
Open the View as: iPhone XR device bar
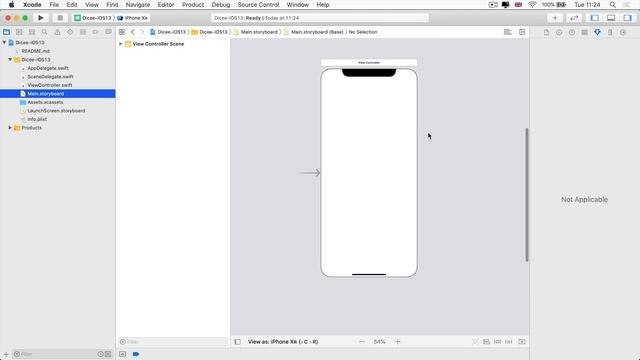coord(283,342)
